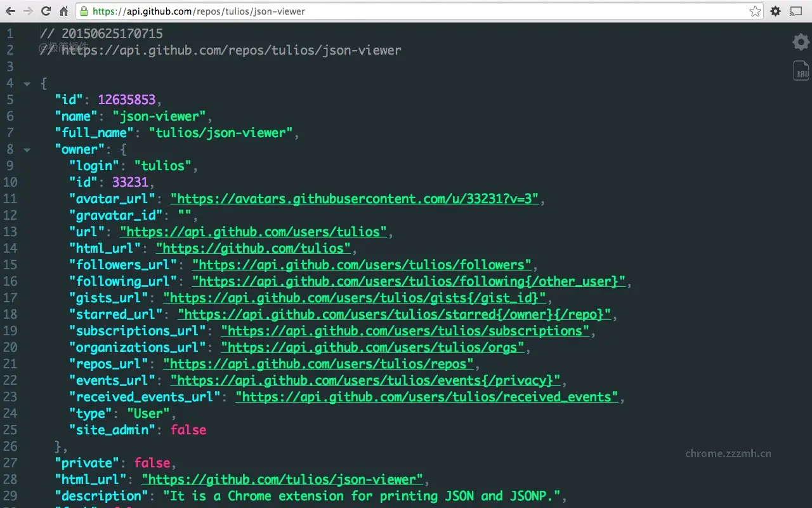The width and height of the screenshot is (812, 508).
Task: Open the Chrome settings gear in the toolbar
Action: (775, 11)
